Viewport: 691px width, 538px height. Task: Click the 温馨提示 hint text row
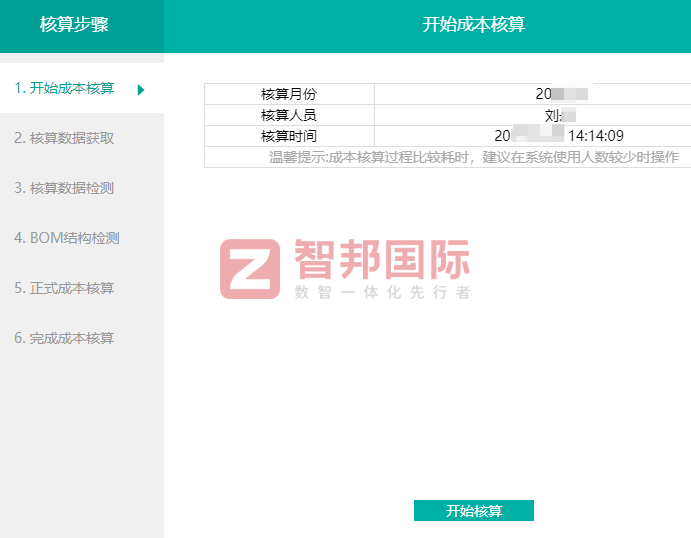click(473, 157)
